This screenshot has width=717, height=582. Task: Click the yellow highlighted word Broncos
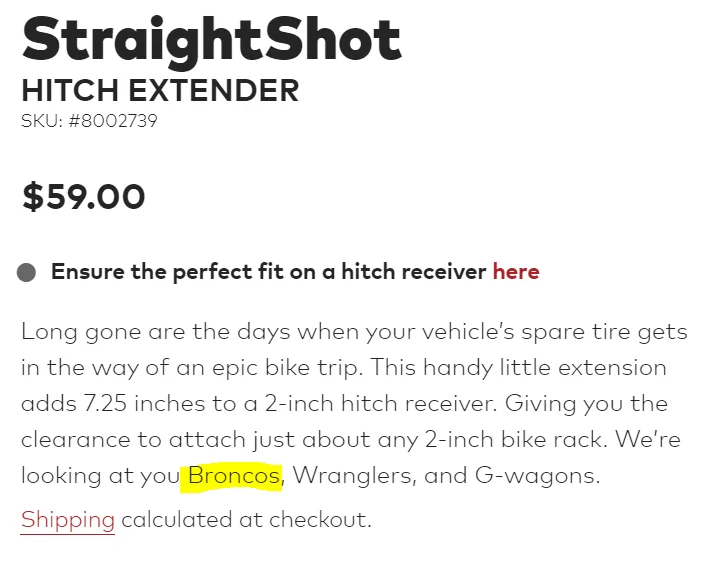234,475
